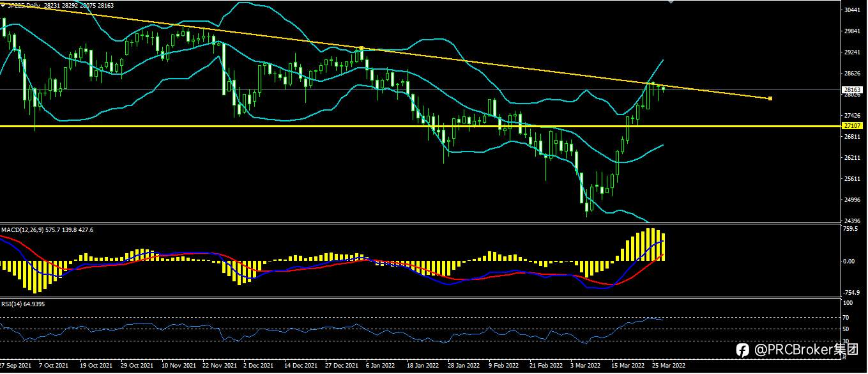The height and width of the screenshot is (374, 868).
Task: Click the RSI scale value 50
Action: [x=847, y=329]
